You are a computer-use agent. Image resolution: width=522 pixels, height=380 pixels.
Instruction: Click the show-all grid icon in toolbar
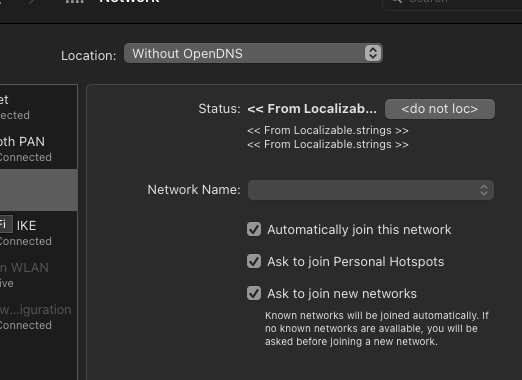click(x=74, y=2)
